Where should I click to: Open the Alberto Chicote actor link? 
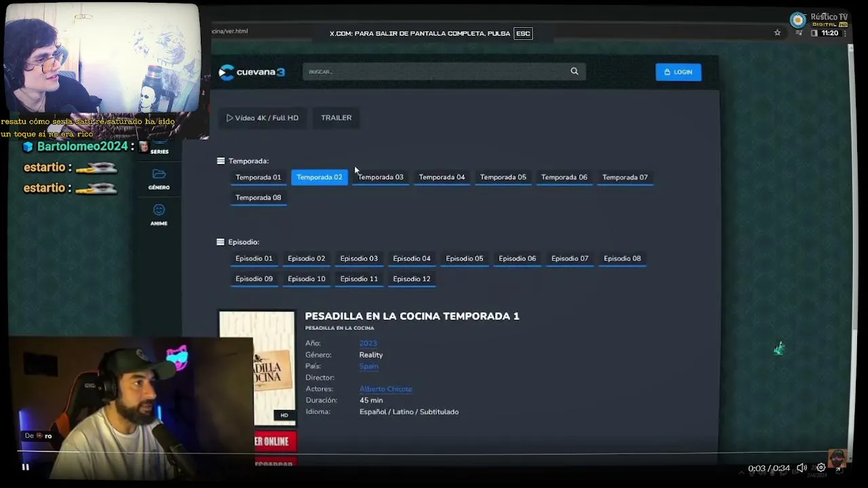[x=386, y=389]
